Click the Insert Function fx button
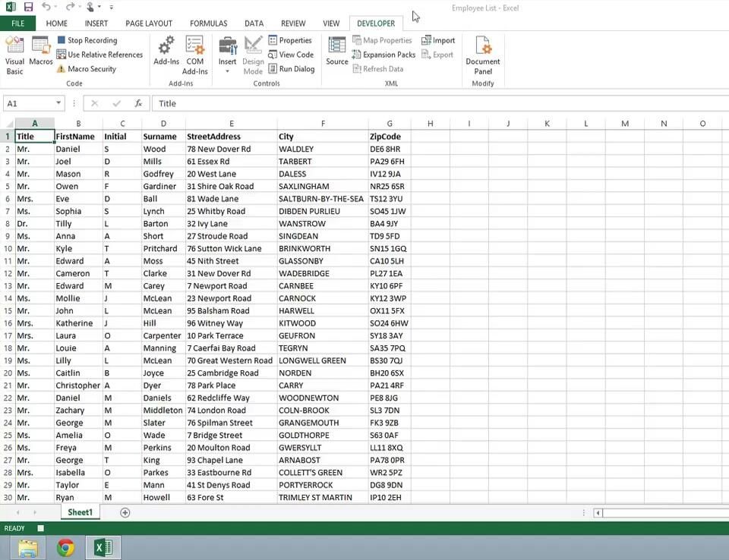Screen dimensions: 729x560 click(138, 103)
